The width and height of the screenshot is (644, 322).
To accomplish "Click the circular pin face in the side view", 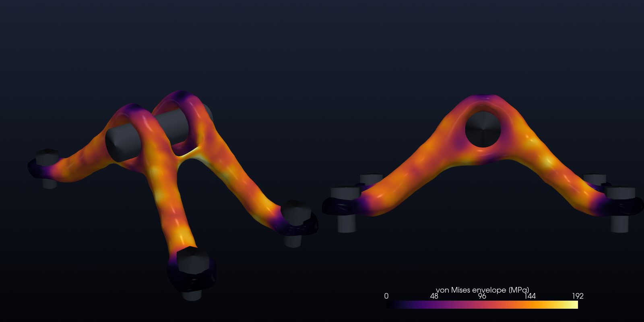I will click(x=483, y=129).
